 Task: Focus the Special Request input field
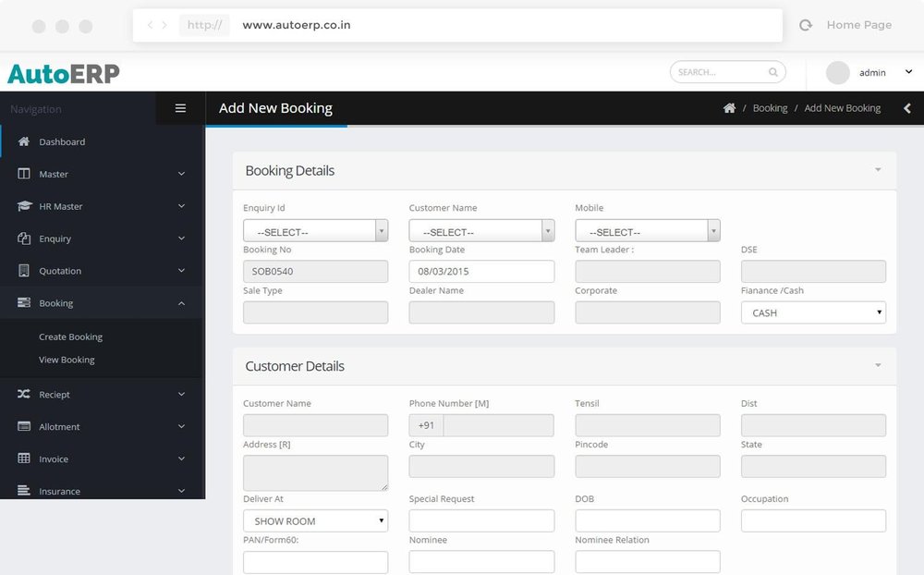(481, 520)
